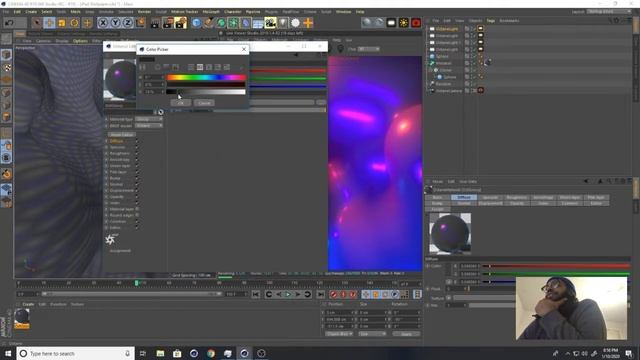This screenshot has height=360, width=640.
Task: Open File Explorer from the taskbar
Action: click(x=160, y=353)
